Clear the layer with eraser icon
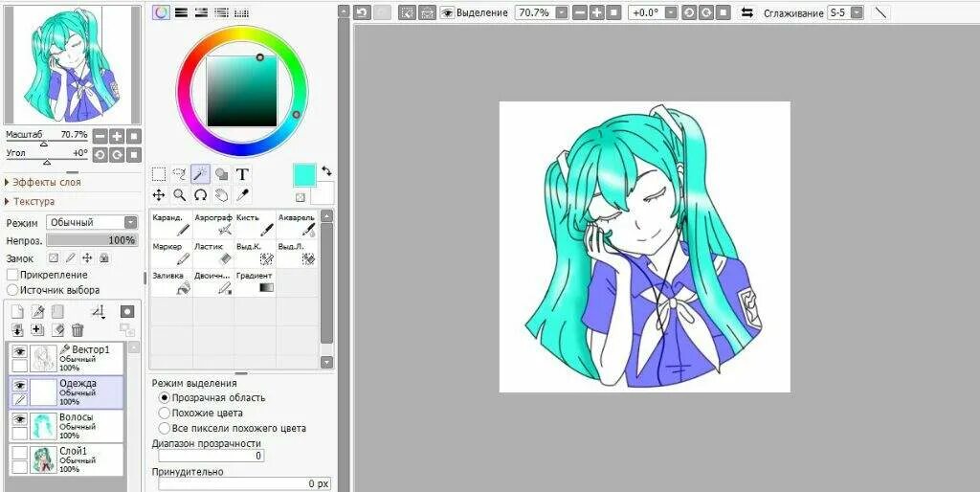Screen dimensions: 980x492 pyautogui.click(x=57, y=329)
